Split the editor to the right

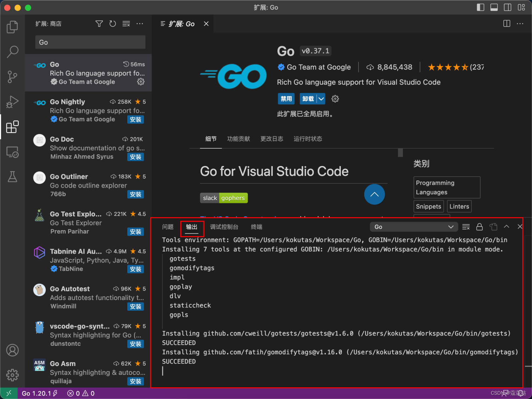pos(507,24)
